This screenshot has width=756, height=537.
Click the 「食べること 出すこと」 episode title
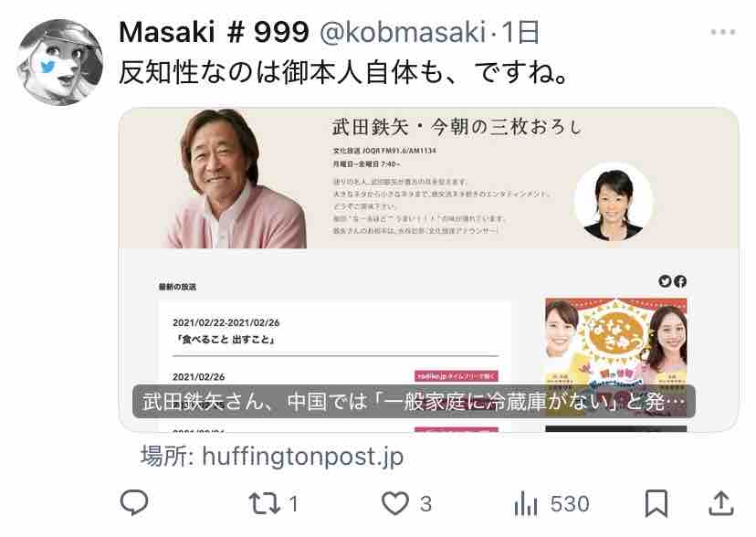pyautogui.click(x=225, y=340)
